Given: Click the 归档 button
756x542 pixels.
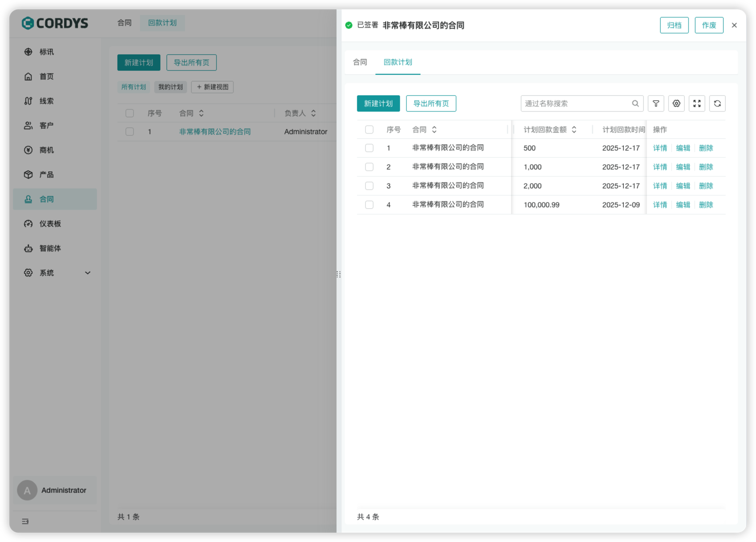Looking at the screenshot, I should pyautogui.click(x=674, y=25).
